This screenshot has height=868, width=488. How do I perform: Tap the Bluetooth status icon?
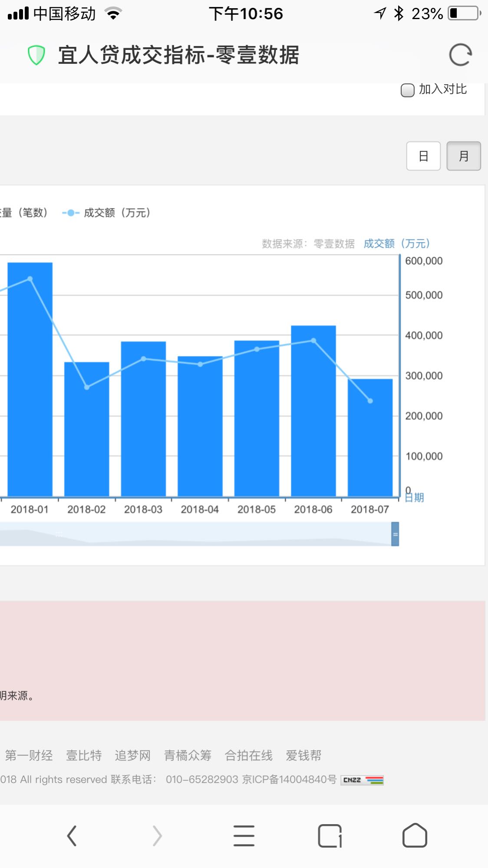[x=399, y=13]
